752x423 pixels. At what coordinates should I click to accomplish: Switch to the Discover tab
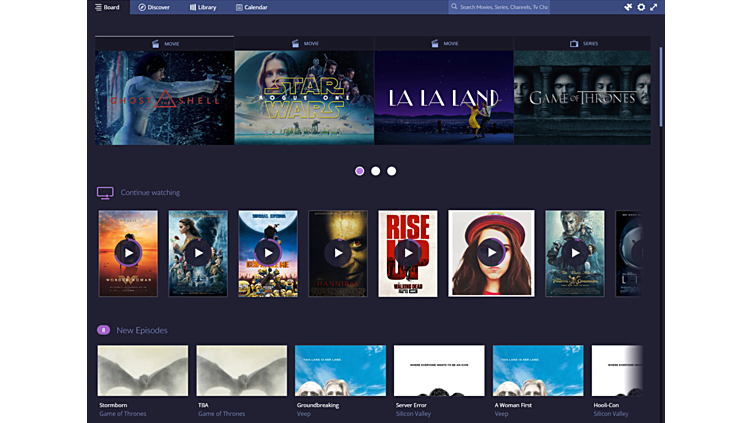point(154,7)
